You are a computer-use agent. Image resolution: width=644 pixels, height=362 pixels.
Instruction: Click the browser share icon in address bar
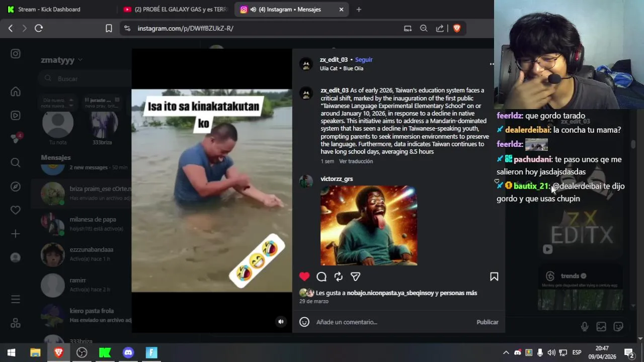click(x=440, y=28)
